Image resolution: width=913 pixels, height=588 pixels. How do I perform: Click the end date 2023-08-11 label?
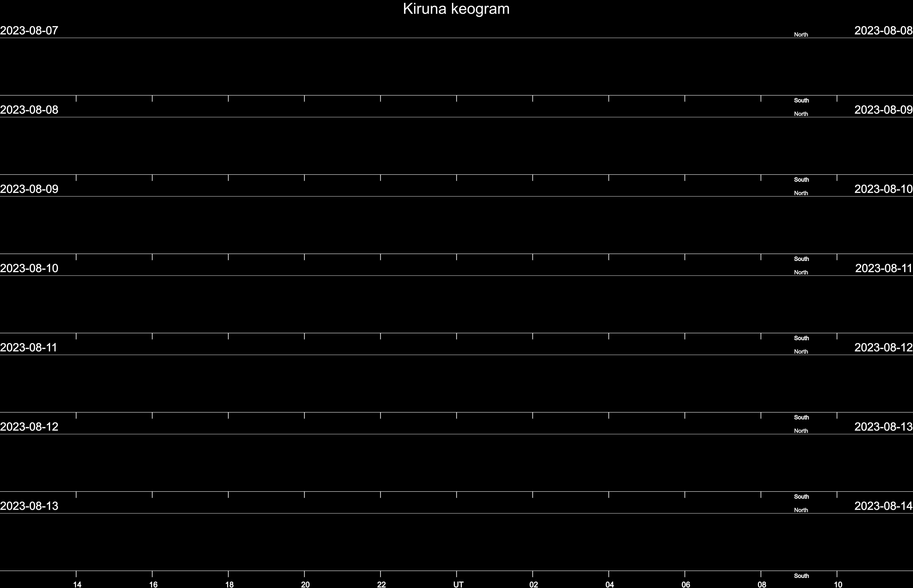pos(884,268)
